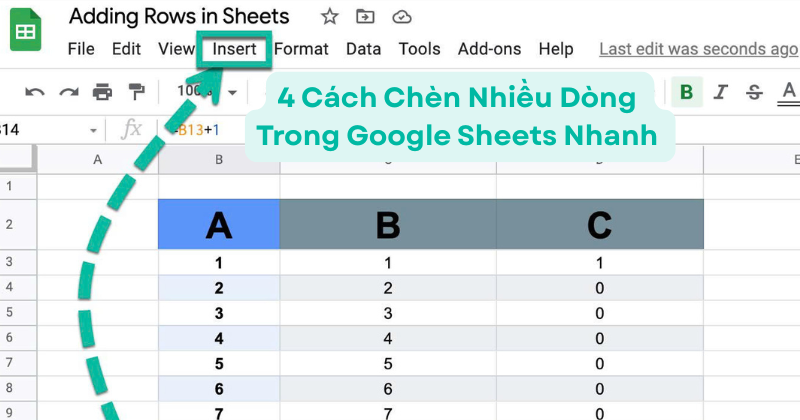The width and height of the screenshot is (800, 420).
Task: Open the View menu
Action: [176, 49]
